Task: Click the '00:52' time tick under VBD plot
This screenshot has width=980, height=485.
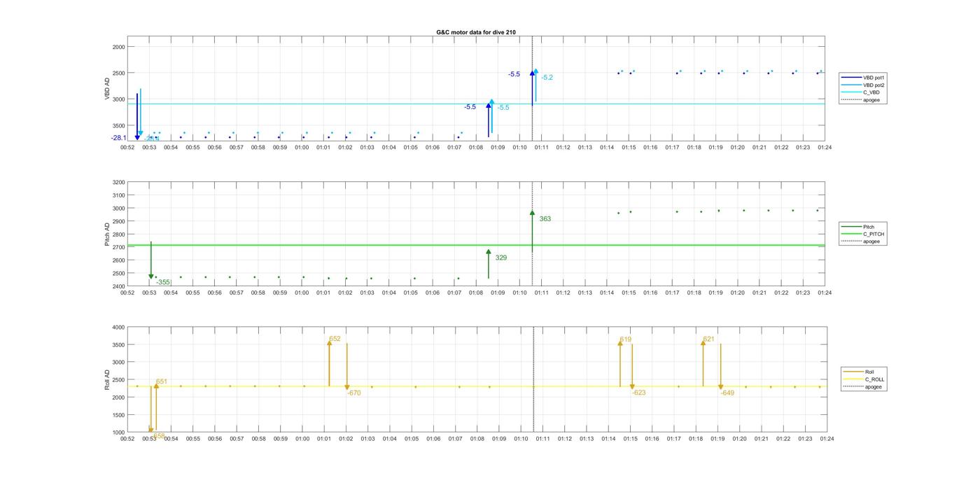Action: tap(127, 148)
